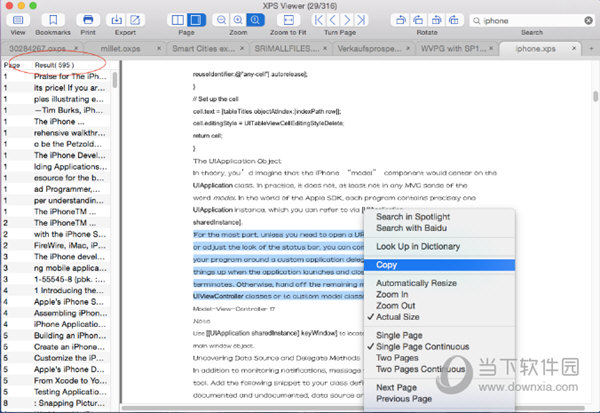Select Single Page view mode

click(x=439, y=335)
